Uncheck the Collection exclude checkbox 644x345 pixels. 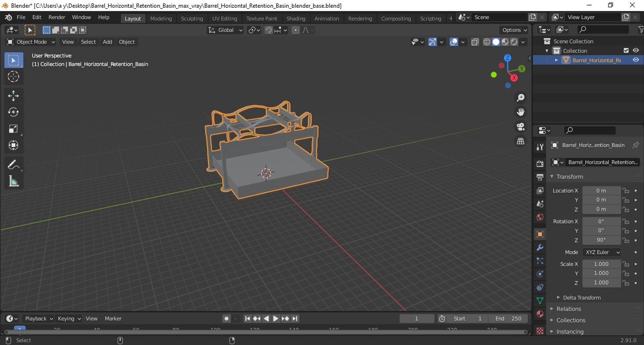click(x=626, y=50)
